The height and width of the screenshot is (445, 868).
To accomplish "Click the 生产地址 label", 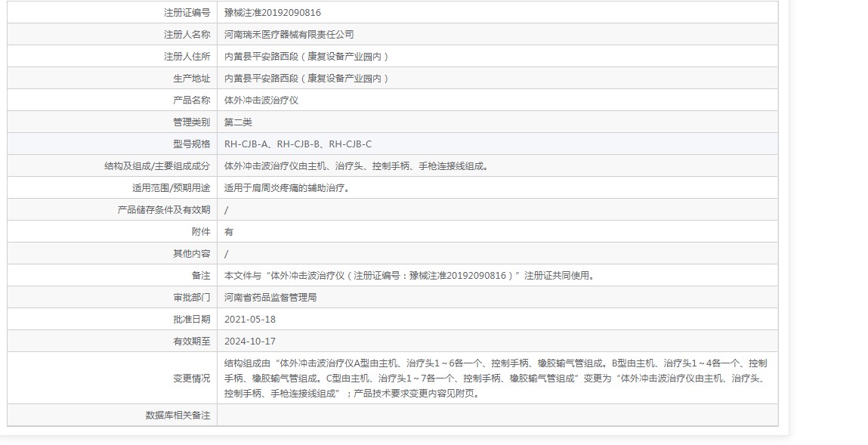I will point(192,79).
